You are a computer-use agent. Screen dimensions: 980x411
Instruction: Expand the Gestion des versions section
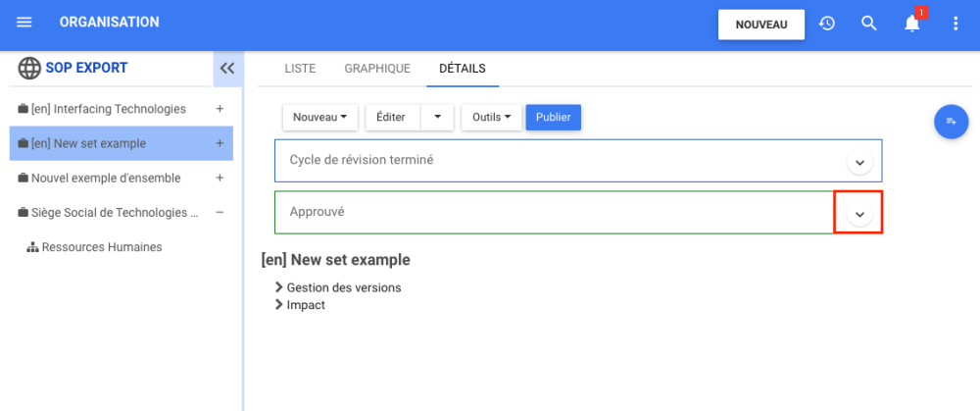tap(280, 287)
